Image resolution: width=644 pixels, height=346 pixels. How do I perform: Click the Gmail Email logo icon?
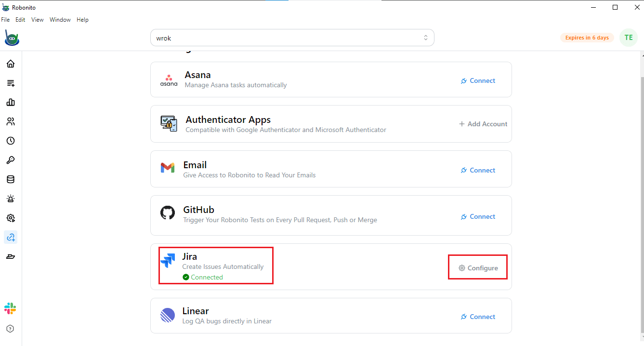click(168, 168)
